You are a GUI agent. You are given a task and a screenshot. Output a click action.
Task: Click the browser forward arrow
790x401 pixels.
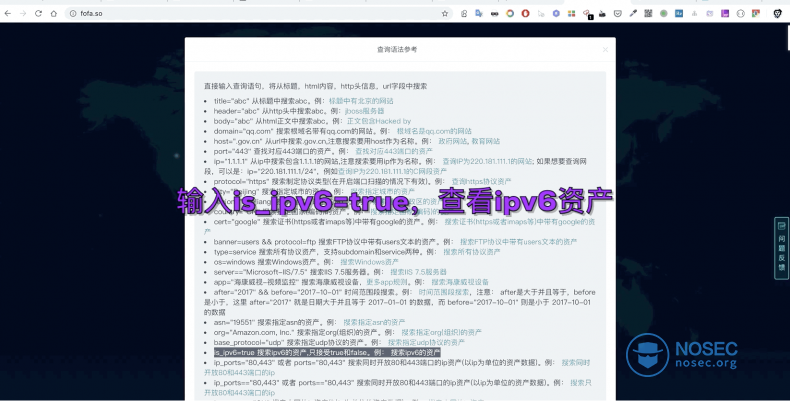point(23,14)
